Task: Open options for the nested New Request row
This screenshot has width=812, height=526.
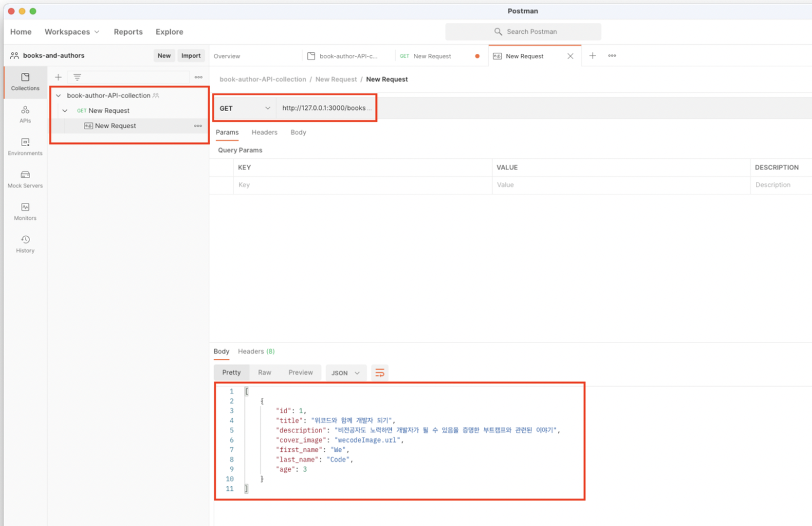Action: (198, 126)
